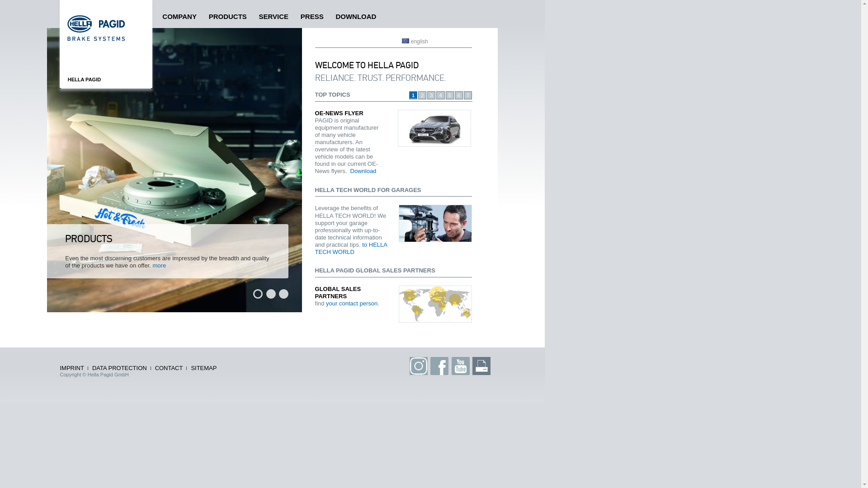Open the SERVICE menu
The image size is (868, 488).
pyautogui.click(x=274, y=17)
